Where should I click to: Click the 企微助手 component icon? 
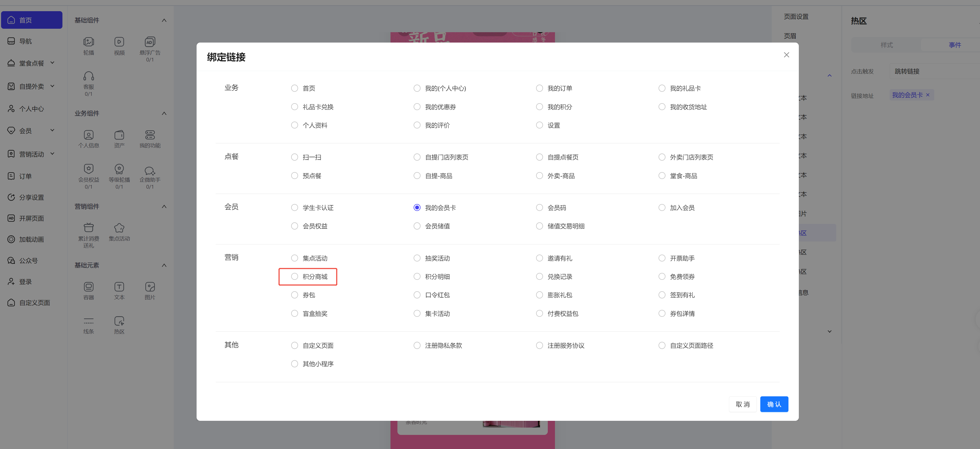[150, 171]
